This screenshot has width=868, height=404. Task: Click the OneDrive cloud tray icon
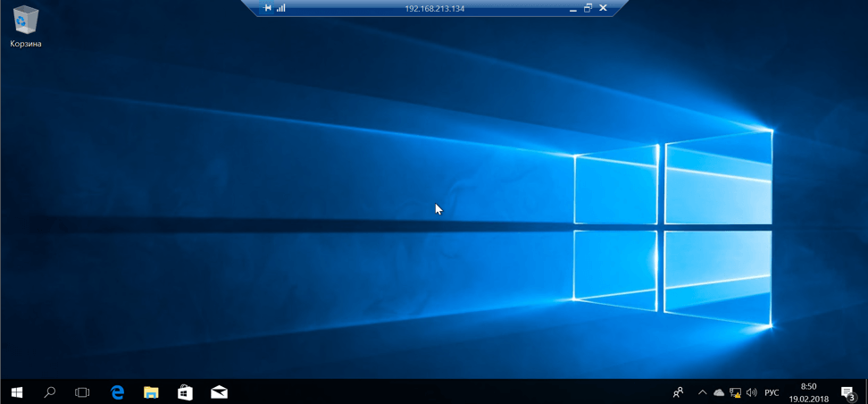719,392
